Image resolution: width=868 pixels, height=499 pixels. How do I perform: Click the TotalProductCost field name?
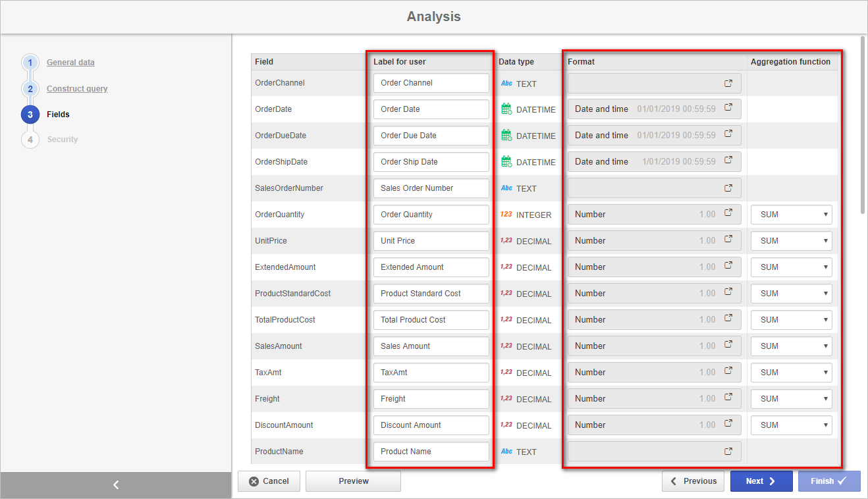pyautogui.click(x=285, y=320)
